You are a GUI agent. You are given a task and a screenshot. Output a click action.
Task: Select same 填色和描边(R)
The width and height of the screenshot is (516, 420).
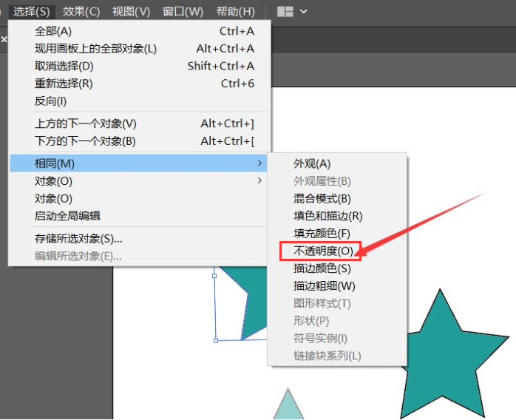(337, 216)
